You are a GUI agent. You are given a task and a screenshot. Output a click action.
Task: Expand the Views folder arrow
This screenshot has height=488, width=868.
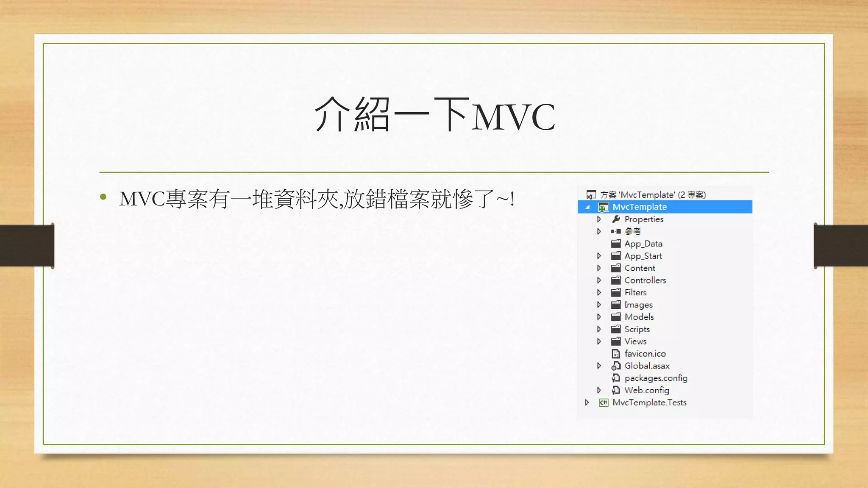tap(599, 341)
